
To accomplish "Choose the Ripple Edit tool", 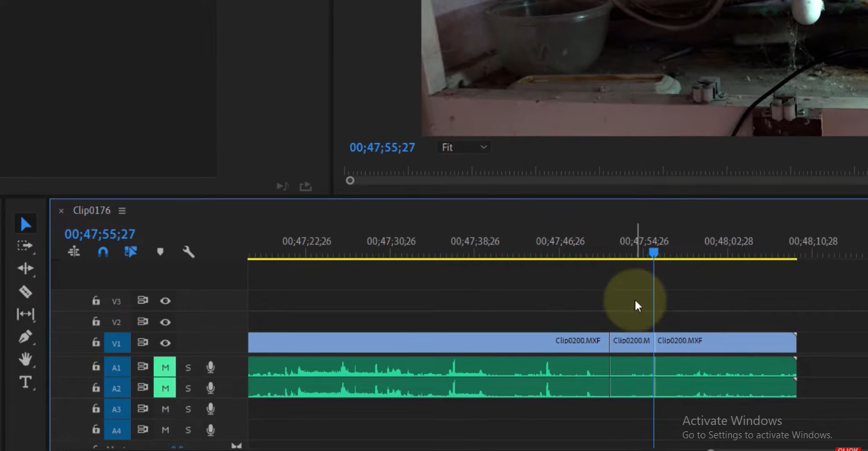I will [25, 269].
